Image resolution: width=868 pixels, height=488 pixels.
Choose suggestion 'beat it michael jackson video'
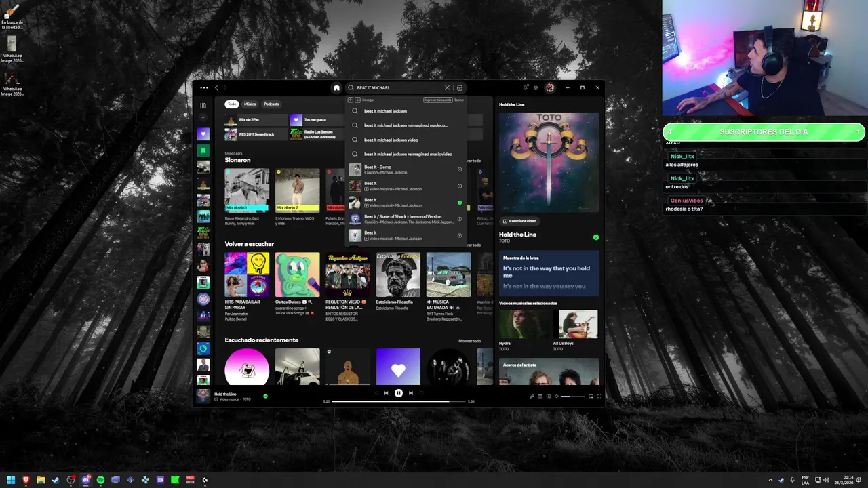pyautogui.click(x=406, y=140)
